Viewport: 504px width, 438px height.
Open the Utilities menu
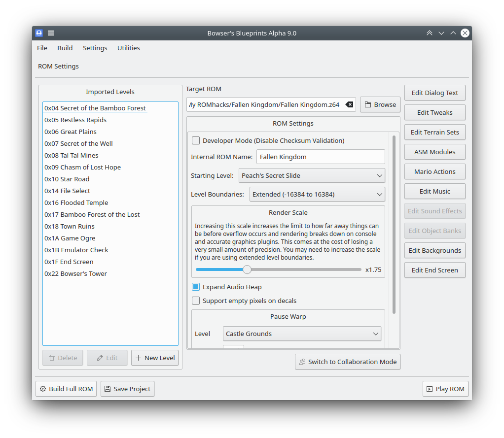[129, 48]
